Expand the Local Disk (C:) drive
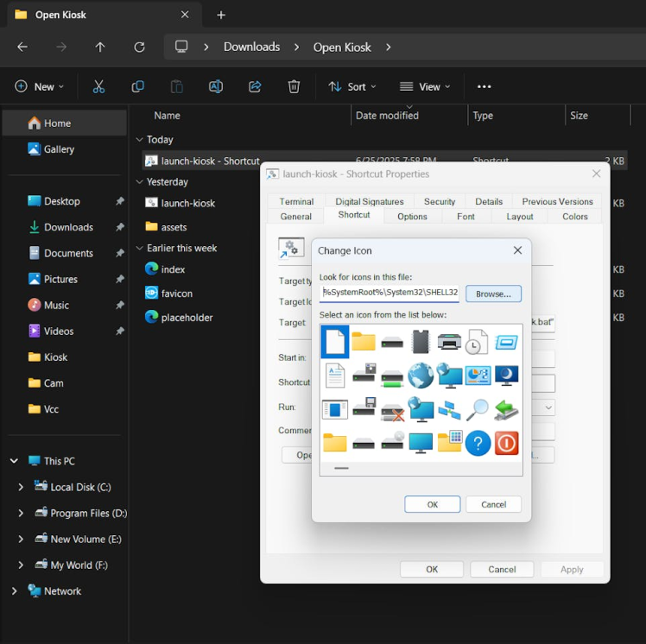 point(21,487)
